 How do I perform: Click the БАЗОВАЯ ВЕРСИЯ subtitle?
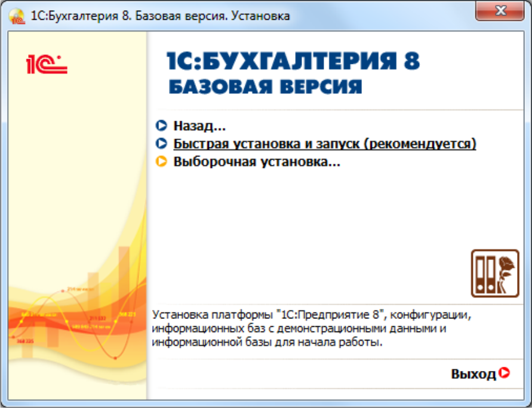click(265, 87)
